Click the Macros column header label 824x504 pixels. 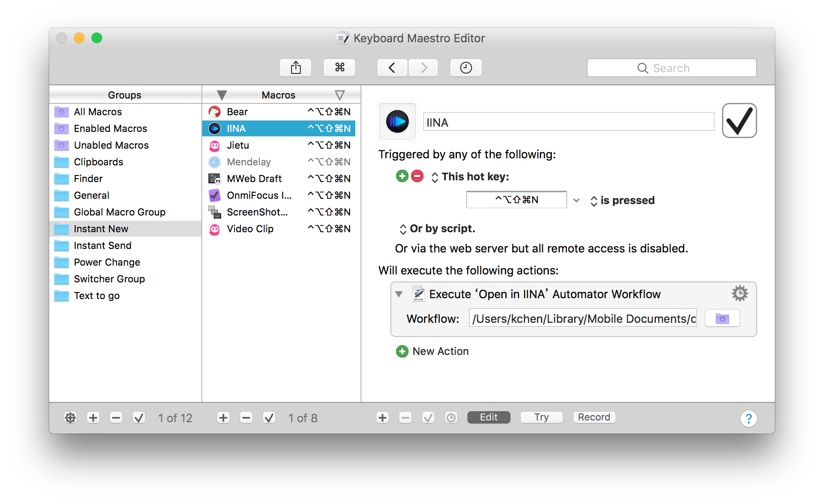278,95
